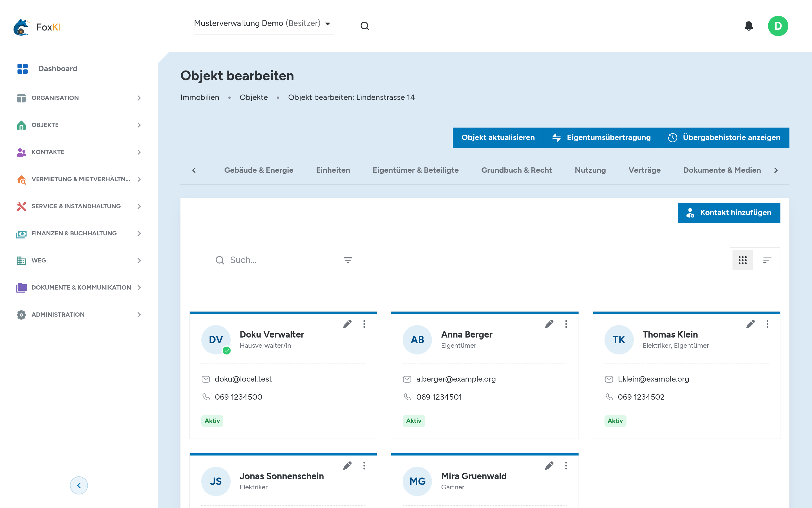
Task: Open more options for Thomas Klein
Action: coord(767,324)
